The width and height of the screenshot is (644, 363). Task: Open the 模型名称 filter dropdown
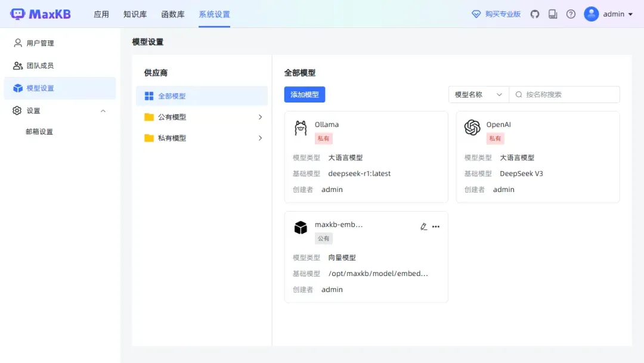[478, 94]
